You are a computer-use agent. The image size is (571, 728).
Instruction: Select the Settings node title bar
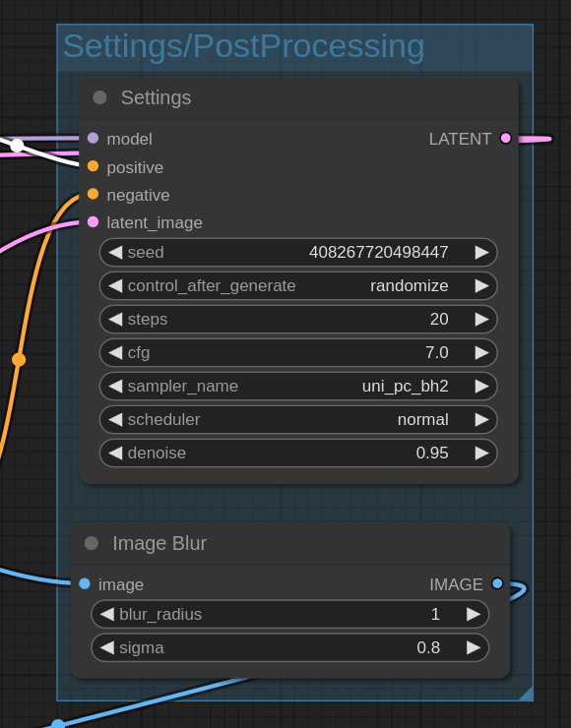(298, 98)
